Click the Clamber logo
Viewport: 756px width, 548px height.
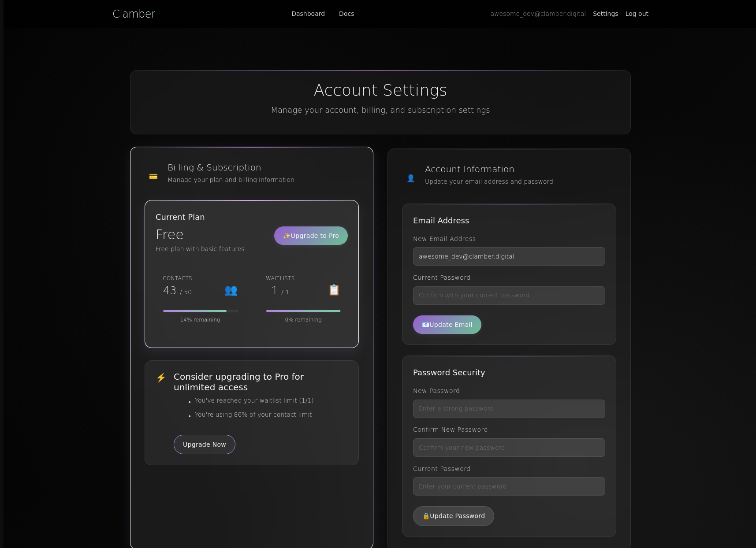(134, 14)
